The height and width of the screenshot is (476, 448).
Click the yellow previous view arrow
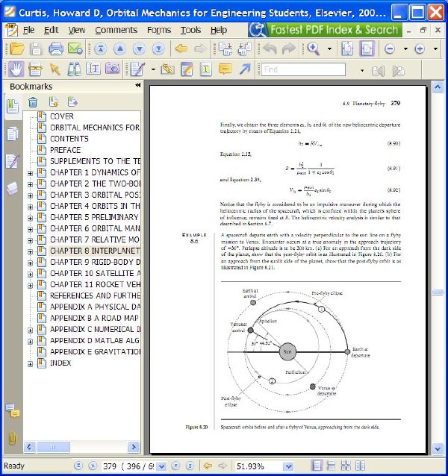pos(181,48)
